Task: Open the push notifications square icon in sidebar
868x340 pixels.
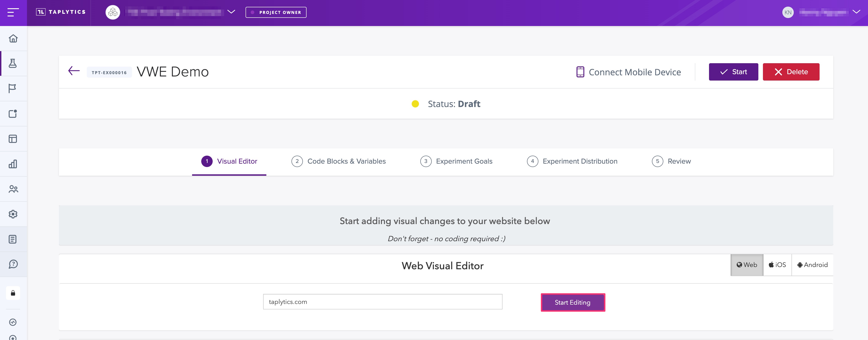Action: click(13, 114)
